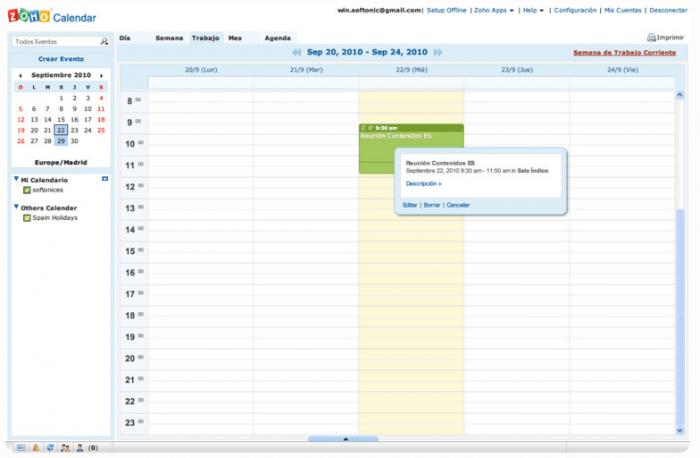700x458 pixels.
Task: Go to next month in mini calendar
Action: tap(101, 75)
